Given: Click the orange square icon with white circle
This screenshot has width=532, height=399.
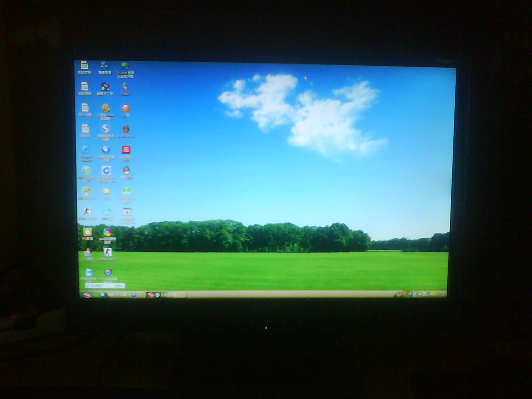Looking at the screenshot, I should pos(87,232).
